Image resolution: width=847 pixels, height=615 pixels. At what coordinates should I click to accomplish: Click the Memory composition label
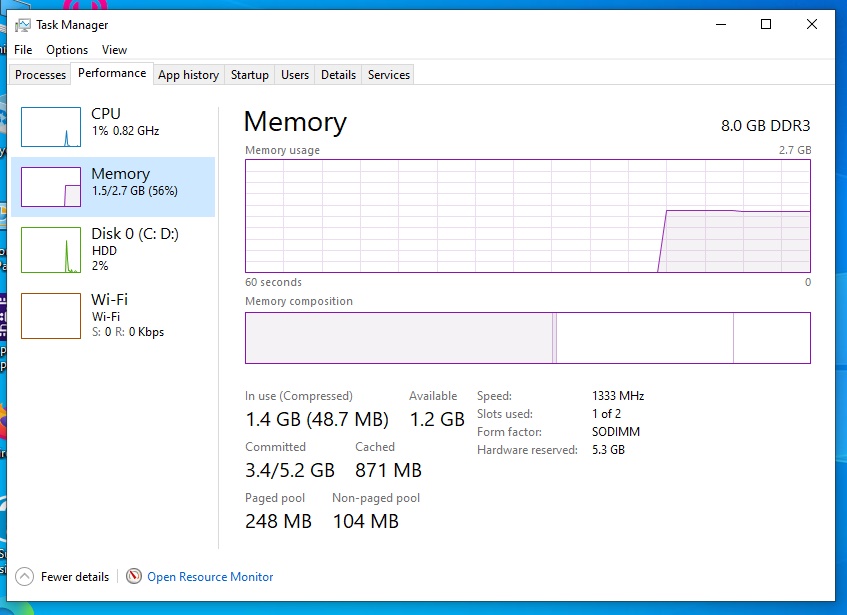point(299,301)
